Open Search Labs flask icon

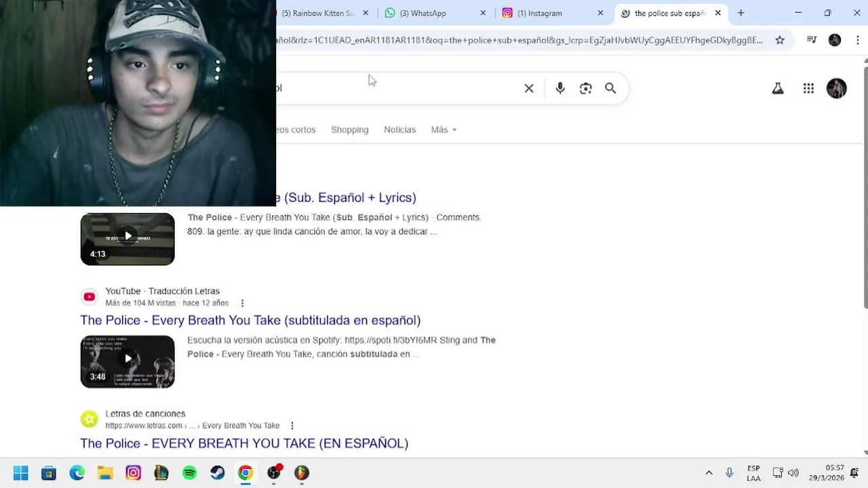click(x=778, y=88)
